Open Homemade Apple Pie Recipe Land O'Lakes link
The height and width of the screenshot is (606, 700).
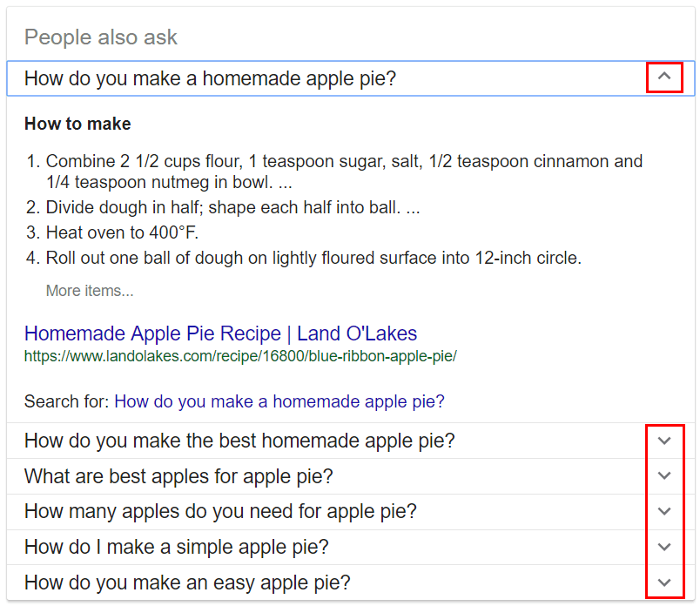(220, 333)
